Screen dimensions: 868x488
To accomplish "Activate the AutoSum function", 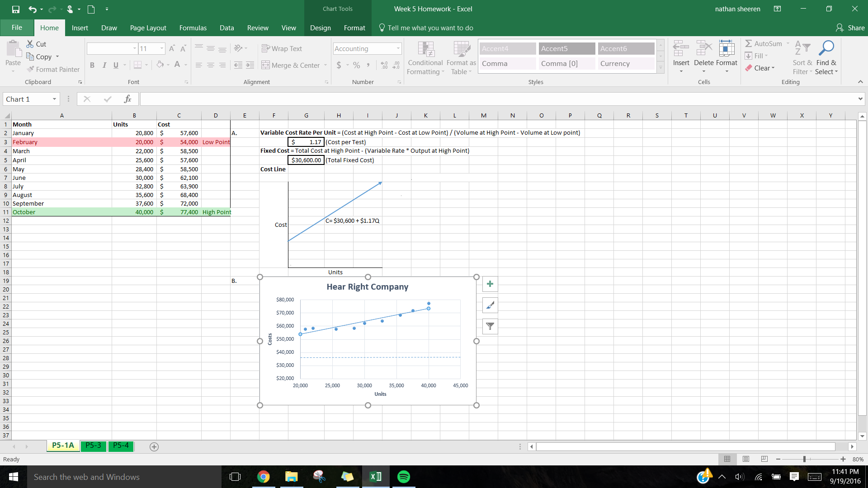I will coord(766,43).
